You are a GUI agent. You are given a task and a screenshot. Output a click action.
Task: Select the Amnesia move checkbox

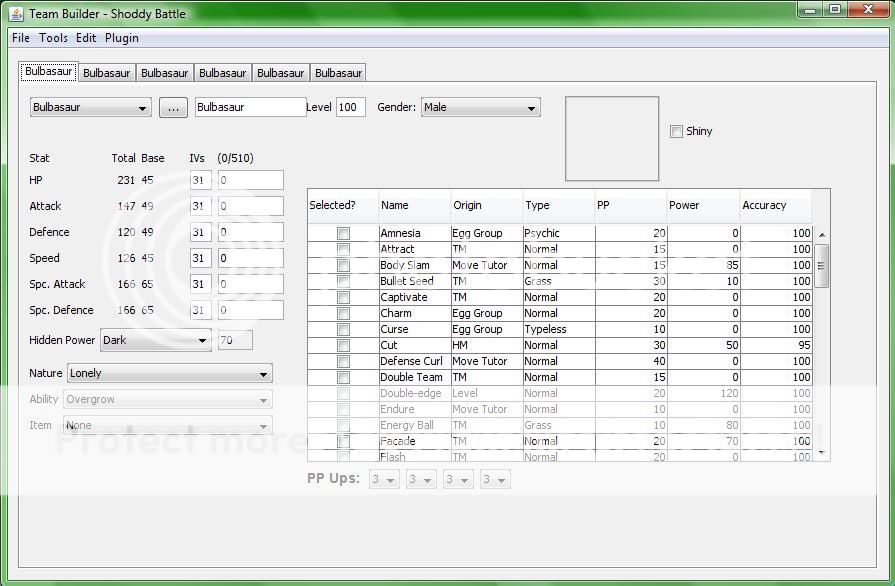point(343,233)
